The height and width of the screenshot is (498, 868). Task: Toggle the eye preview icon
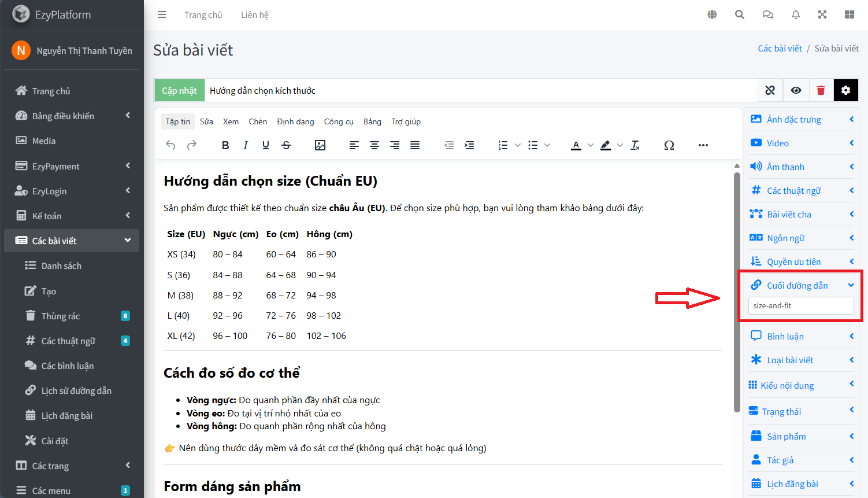[796, 90]
